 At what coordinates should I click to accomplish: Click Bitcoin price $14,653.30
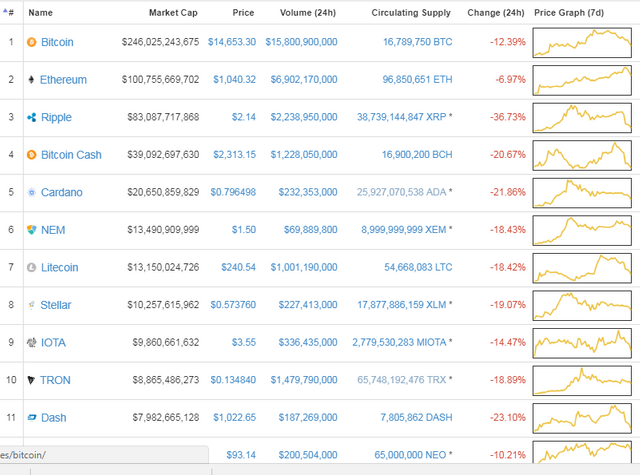232,42
